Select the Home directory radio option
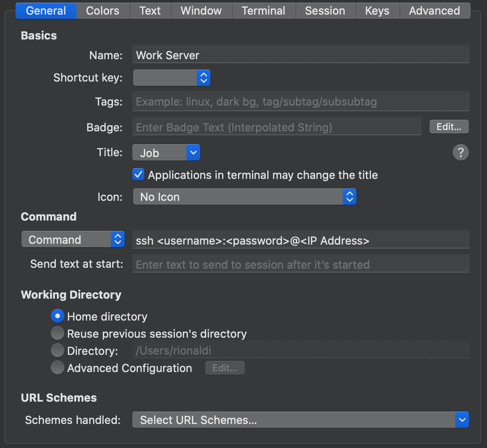 point(58,316)
